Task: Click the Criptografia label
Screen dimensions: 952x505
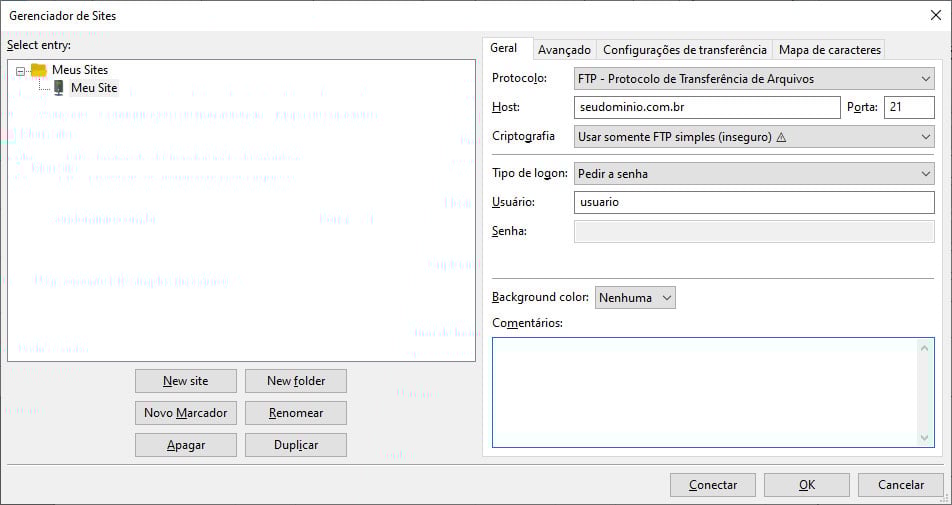Action: 523,136
